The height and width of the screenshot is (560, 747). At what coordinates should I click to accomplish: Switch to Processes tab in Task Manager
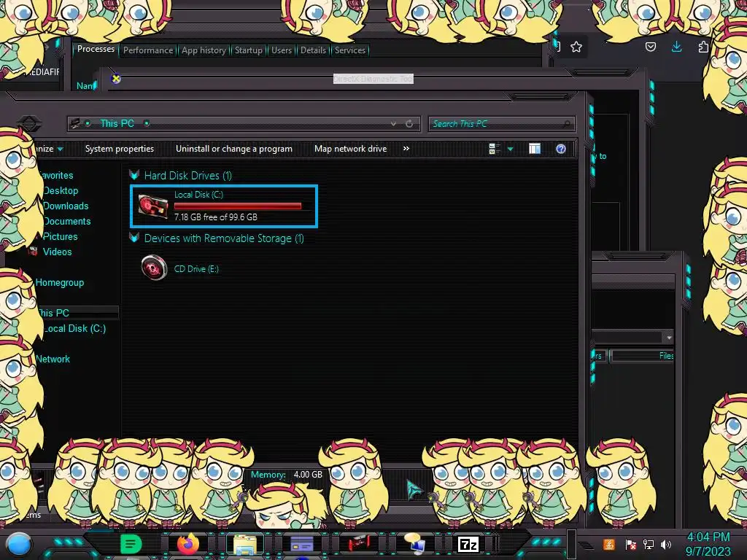[96, 49]
